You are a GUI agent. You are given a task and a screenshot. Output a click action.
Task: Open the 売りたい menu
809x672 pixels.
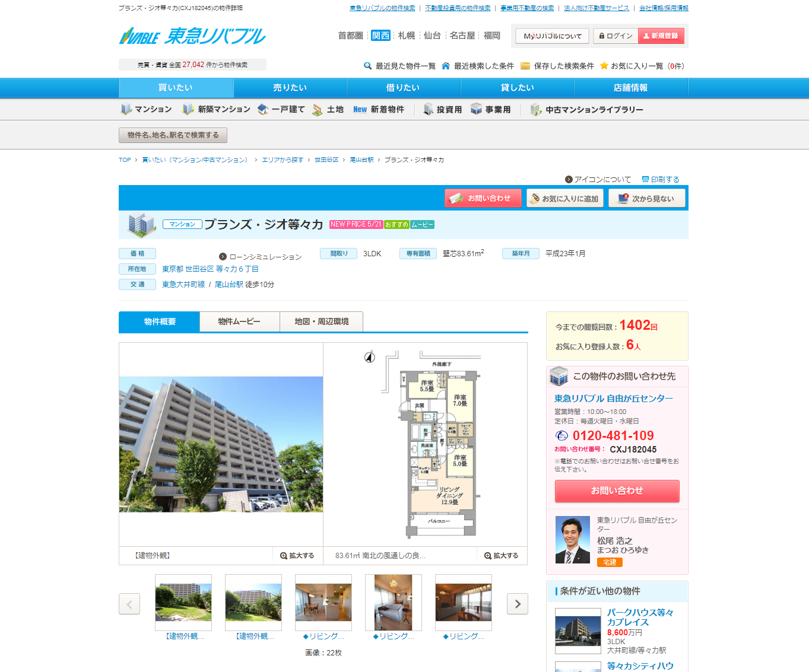point(290,88)
